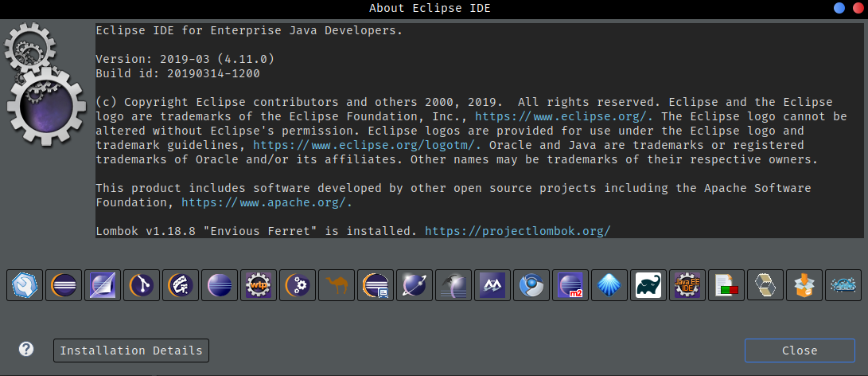This screenshot has width=868, height=376.
Task: Visit the projectlombok.org link
Action: tap(518, 231)
